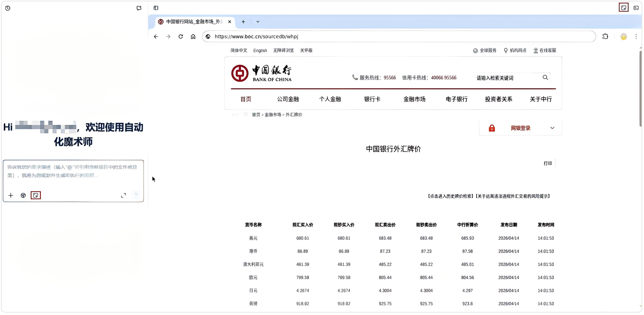Click the site search magnifier icon
The width and height of the screenshot is (644, 315).
[x=545, y=77]
